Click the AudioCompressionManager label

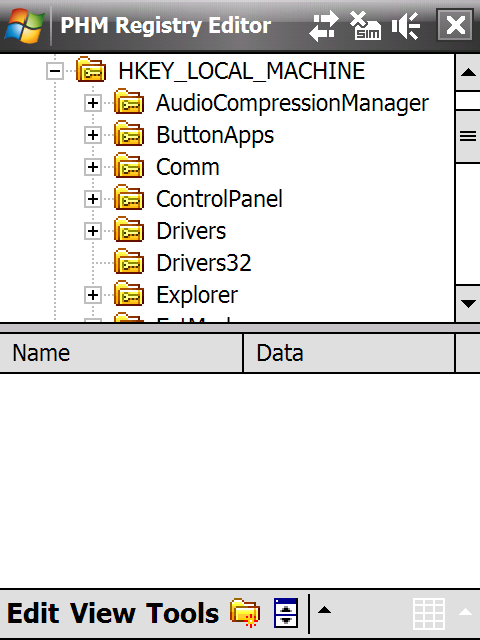pos(292,104)
